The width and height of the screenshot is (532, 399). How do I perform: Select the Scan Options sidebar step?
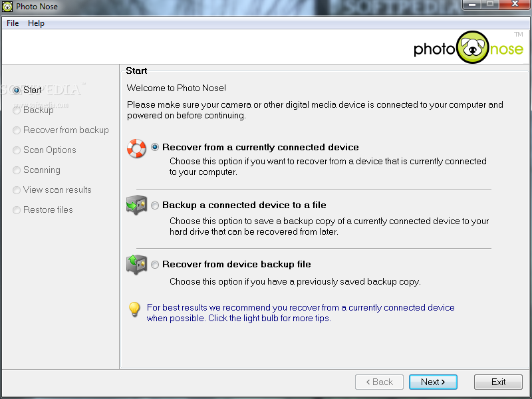[x=45, y=150]
